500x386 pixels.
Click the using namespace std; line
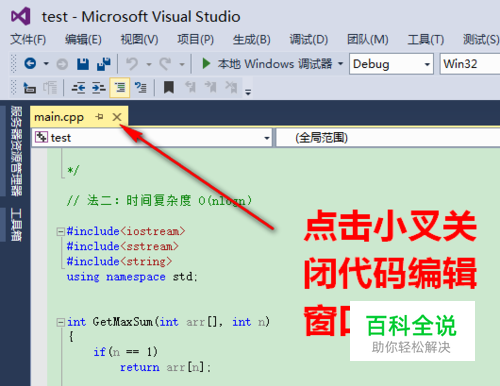(132, 277)
